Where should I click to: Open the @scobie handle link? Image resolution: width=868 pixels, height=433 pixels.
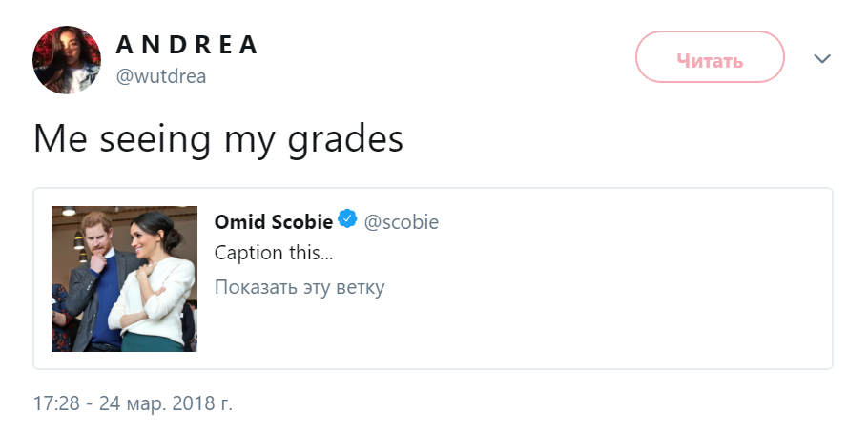click(401, 222)
